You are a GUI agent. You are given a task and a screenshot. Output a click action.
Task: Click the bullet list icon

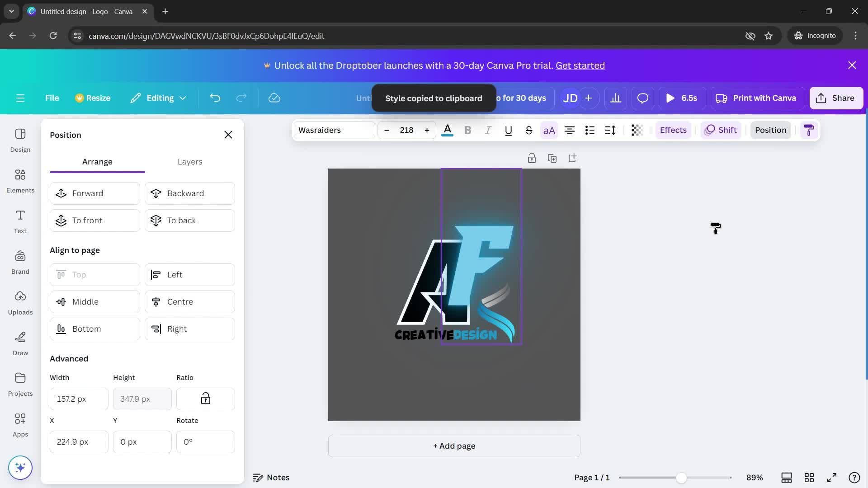coord(590,130)
